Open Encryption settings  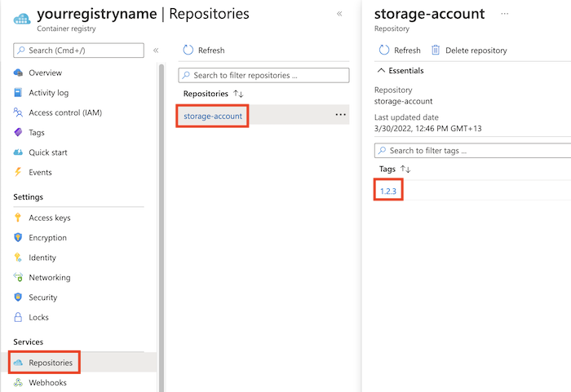(x=47, y=238)
